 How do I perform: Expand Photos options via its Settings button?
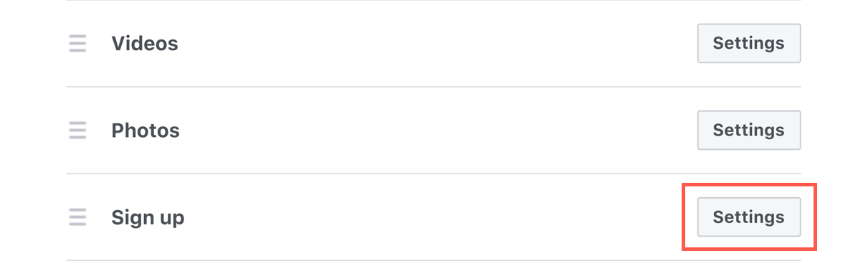749,130
